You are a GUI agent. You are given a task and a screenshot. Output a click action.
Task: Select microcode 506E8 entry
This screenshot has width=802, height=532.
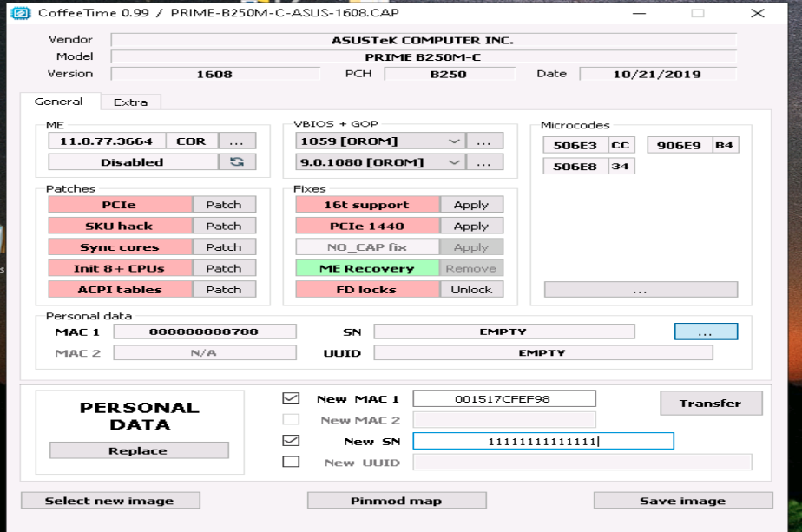click(575, 167)
